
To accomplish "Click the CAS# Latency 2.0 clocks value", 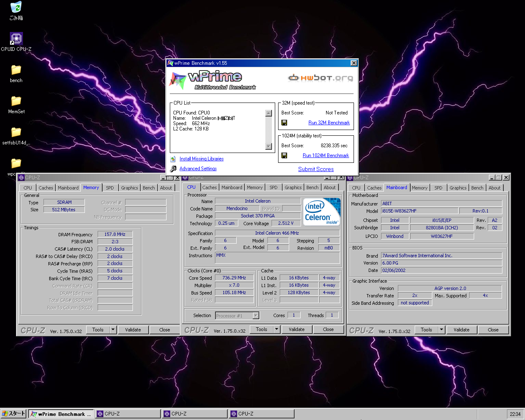I will coord(115,249).
